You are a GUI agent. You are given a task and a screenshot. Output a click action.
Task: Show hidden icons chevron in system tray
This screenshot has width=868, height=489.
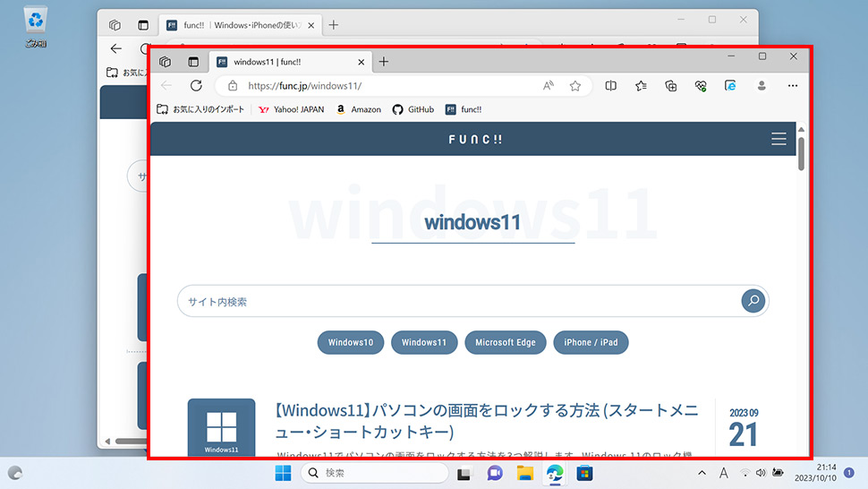click(702, 473)
